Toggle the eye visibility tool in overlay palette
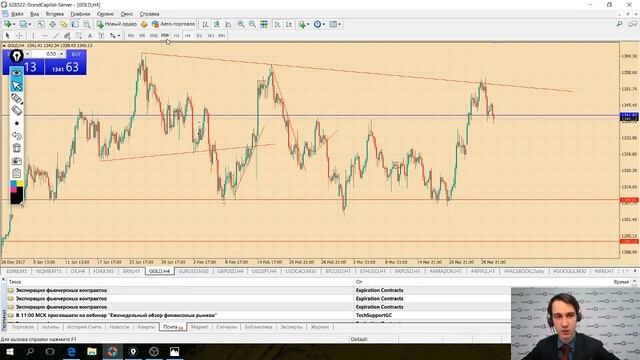Viewport: 640px width, 360px height. (16, 73)
